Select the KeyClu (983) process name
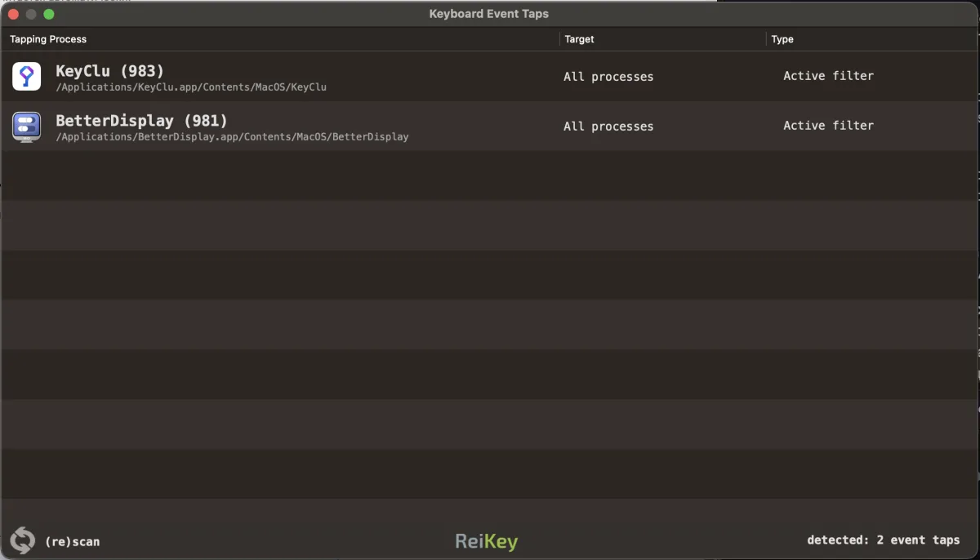 (x=109, y=71)
